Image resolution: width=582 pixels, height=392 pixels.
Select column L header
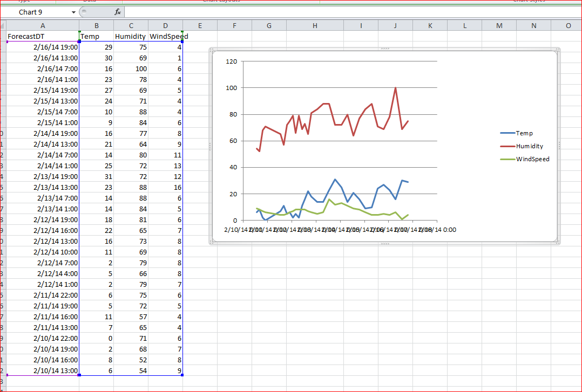(x=465, y=25)
